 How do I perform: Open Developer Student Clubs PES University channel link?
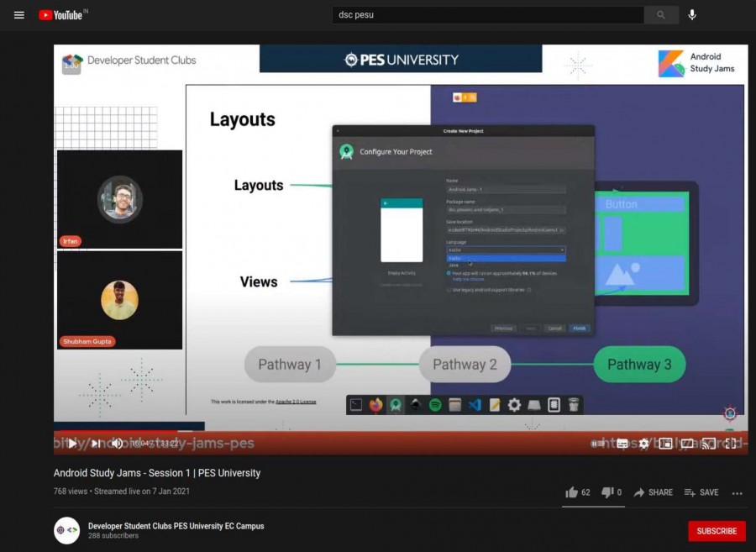click(176, 526)
